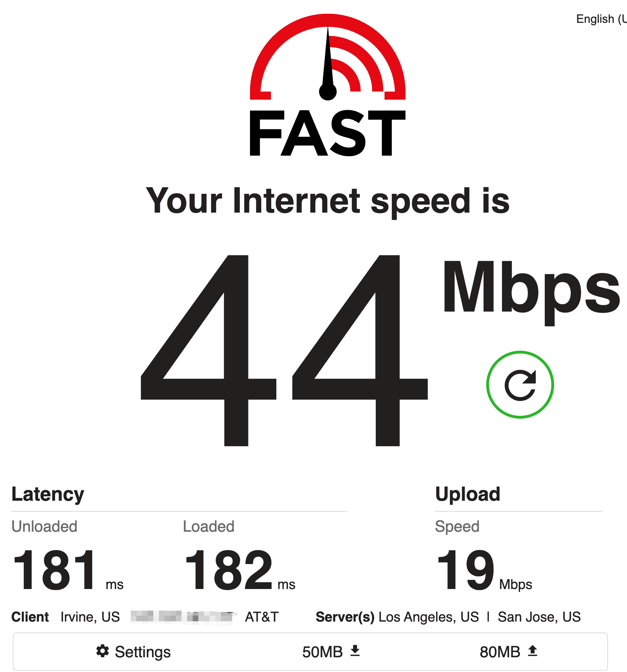Click the 50MB downloaded data label

[x=322, y=652]
